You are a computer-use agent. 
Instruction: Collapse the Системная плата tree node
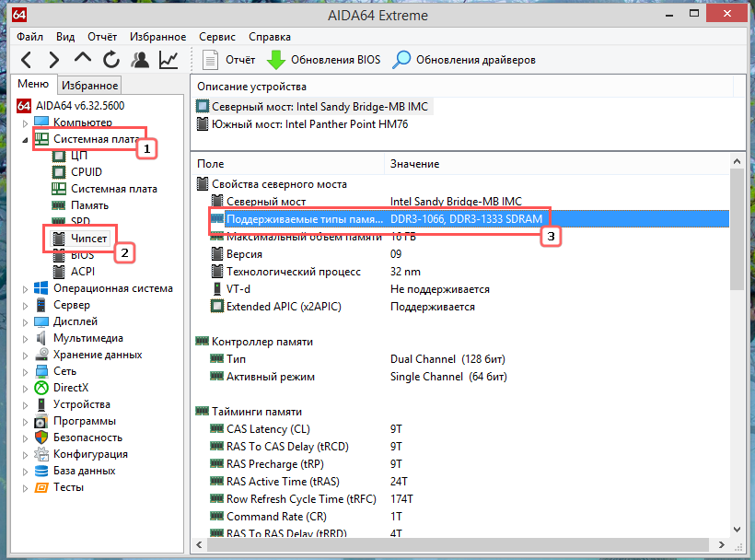point(25,140)
